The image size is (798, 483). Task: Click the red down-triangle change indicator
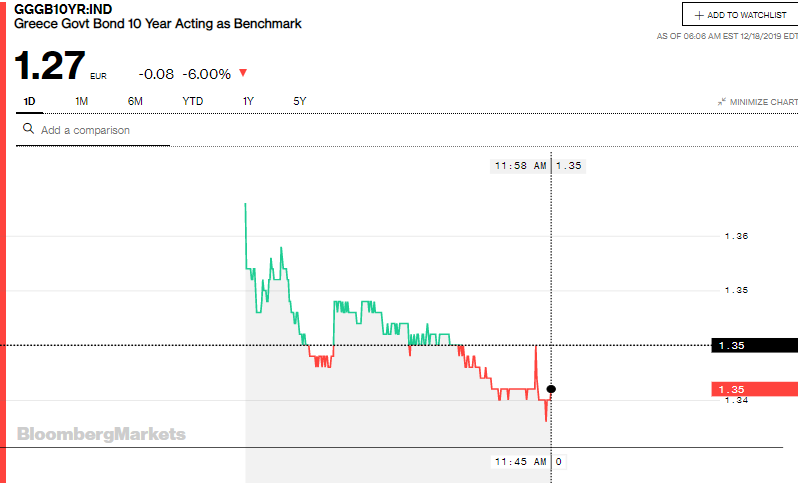(x=243, y=73)
